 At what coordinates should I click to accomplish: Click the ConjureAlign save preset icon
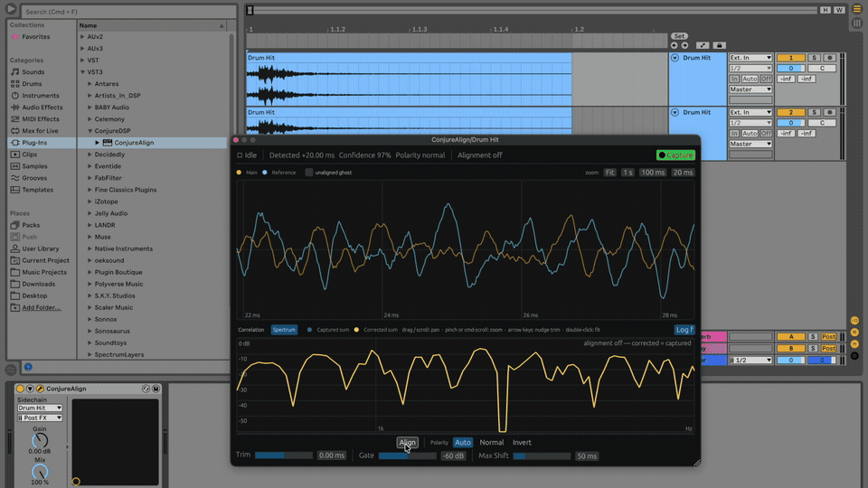156,389
